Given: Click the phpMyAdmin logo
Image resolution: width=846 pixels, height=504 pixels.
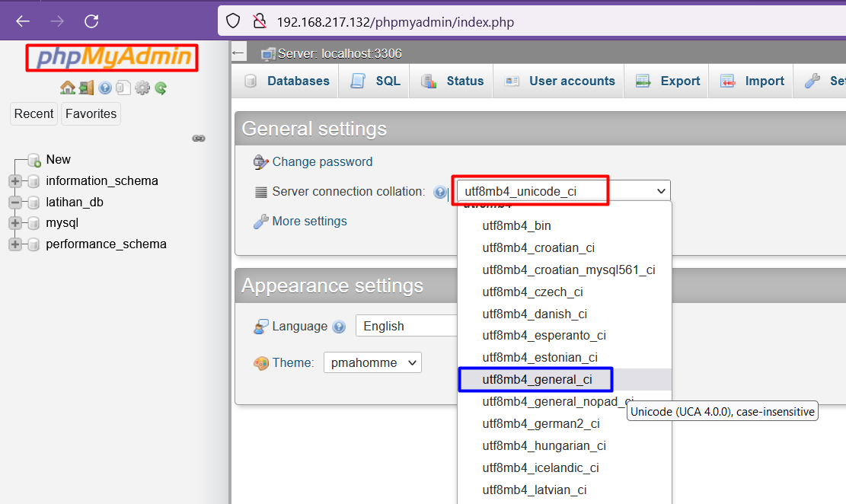Looking at the screenshot, I should [x=112, y=57].
